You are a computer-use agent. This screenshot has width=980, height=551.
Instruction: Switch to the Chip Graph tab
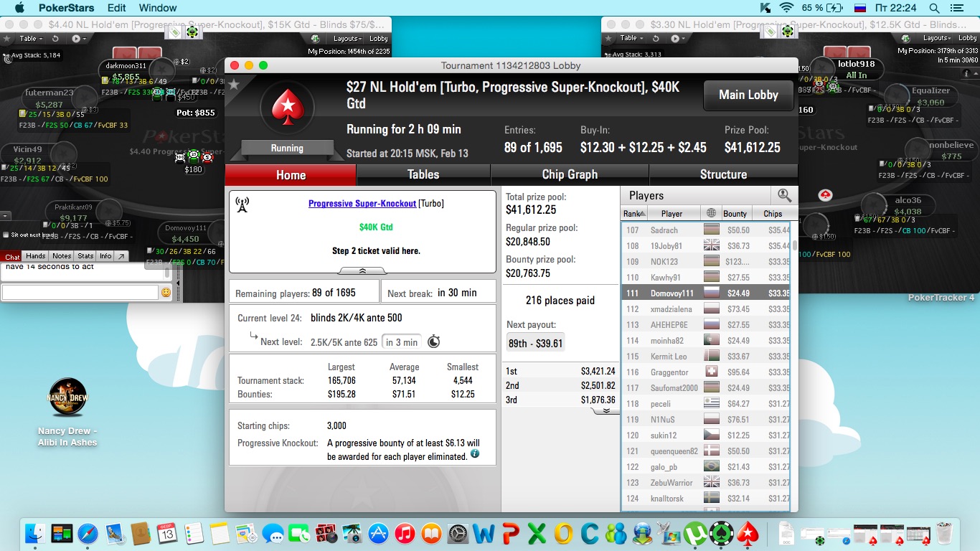pyautogui.click(x=570, y=174)
